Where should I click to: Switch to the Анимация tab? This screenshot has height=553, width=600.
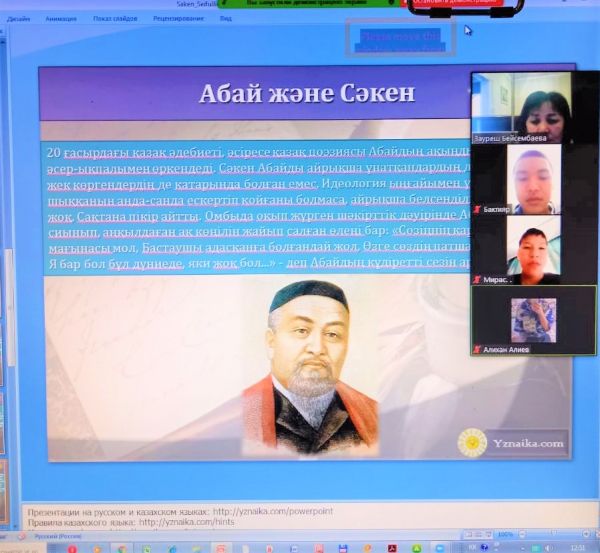coord(60,18)
